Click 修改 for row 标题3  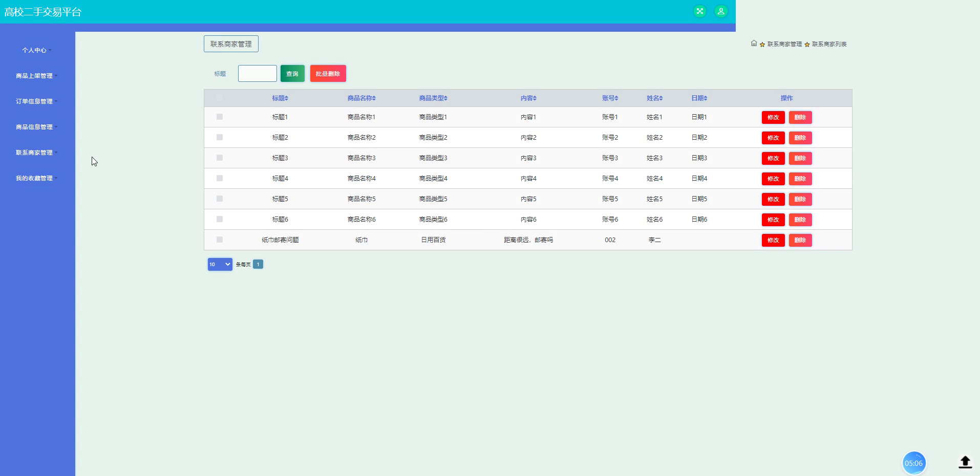tap(773, 158)
